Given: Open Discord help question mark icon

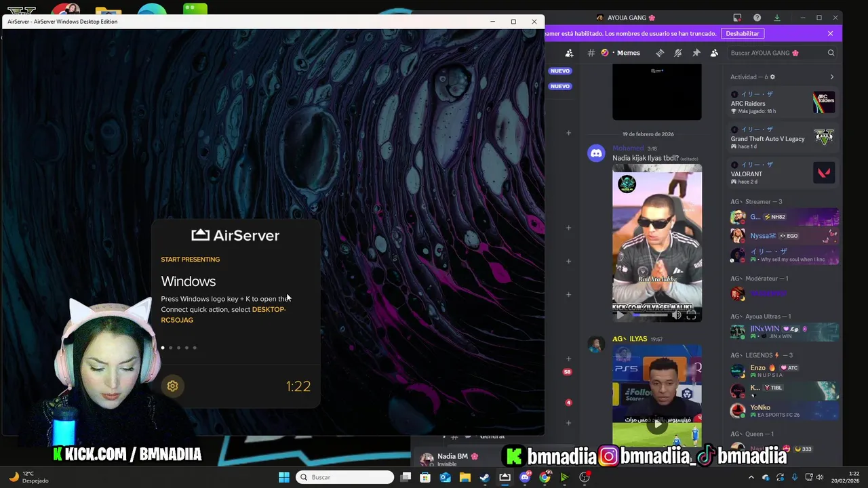Looking at the screenshot, I should (757, 18).
